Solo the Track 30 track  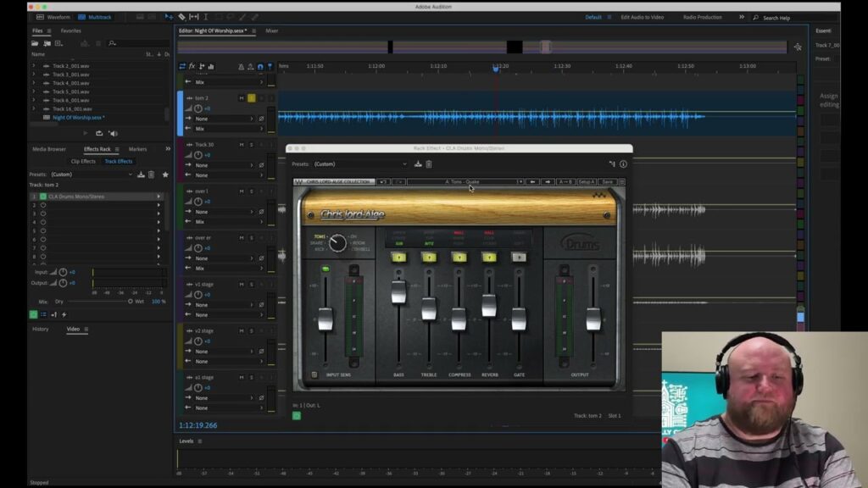point(252,144)
